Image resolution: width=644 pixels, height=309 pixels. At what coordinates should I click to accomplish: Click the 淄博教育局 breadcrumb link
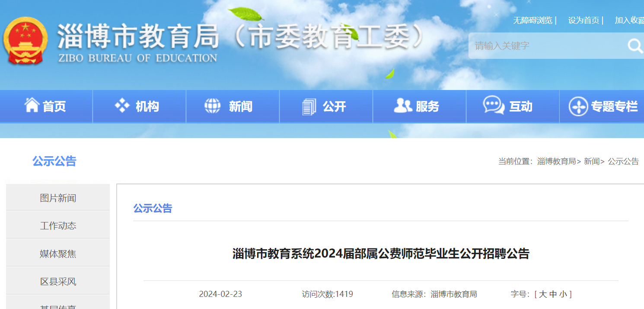click(x=556, y=161)
